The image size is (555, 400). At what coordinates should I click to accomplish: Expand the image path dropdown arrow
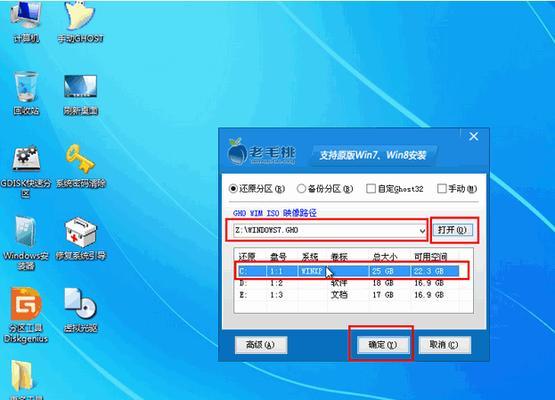[x=422, y=231]
